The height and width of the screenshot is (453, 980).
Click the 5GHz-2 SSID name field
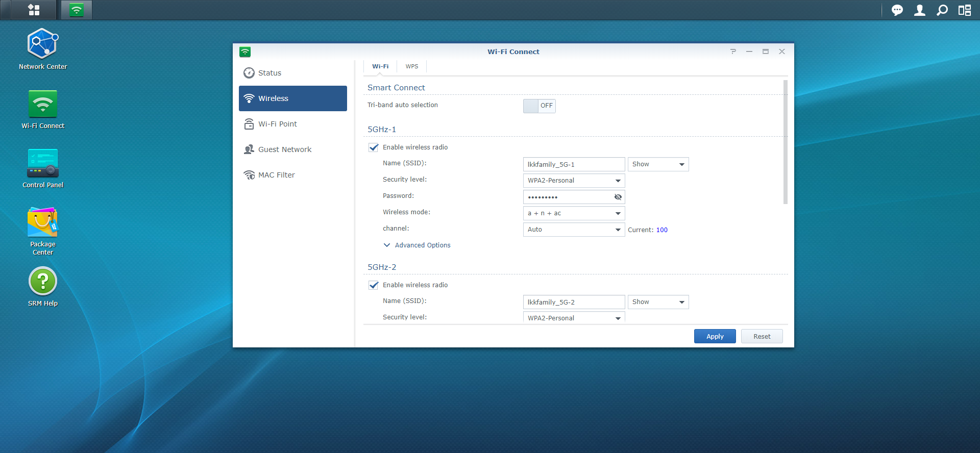coord(574,302)
